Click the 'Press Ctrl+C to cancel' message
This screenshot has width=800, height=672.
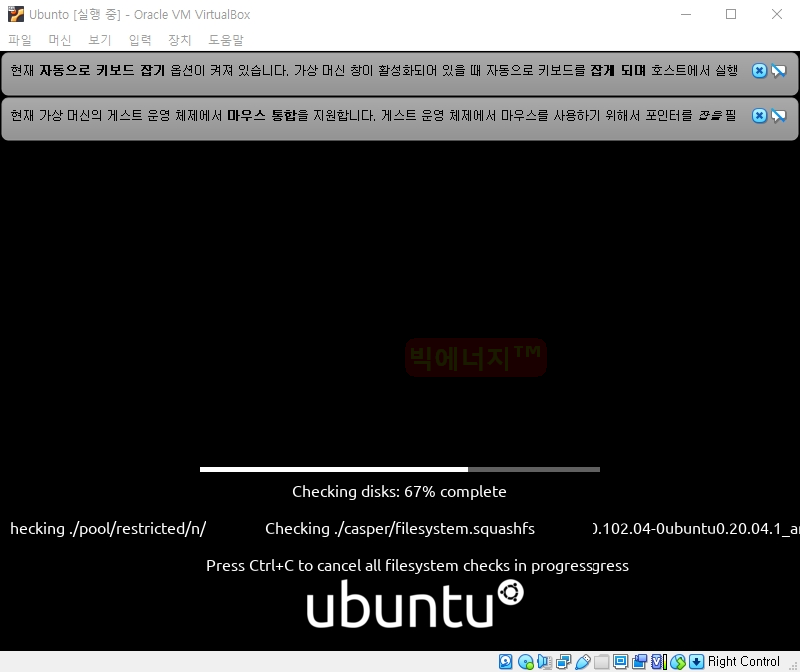click(417, 566)
